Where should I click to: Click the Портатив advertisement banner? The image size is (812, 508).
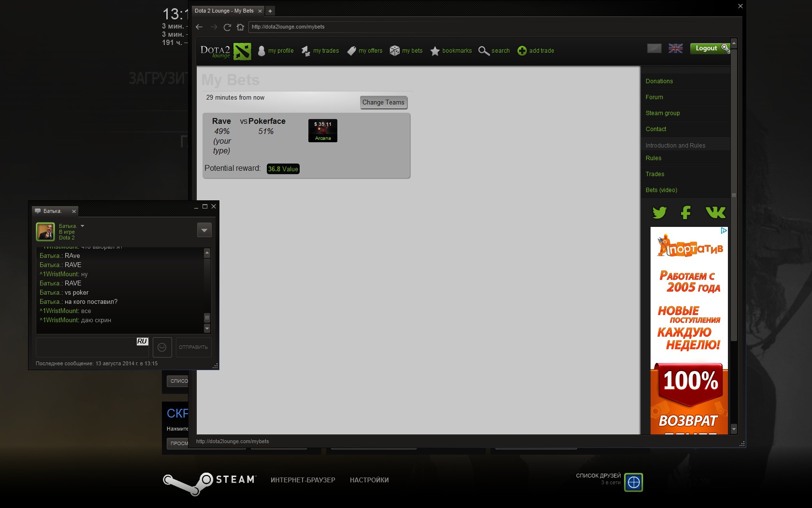(x=689, y=330)
